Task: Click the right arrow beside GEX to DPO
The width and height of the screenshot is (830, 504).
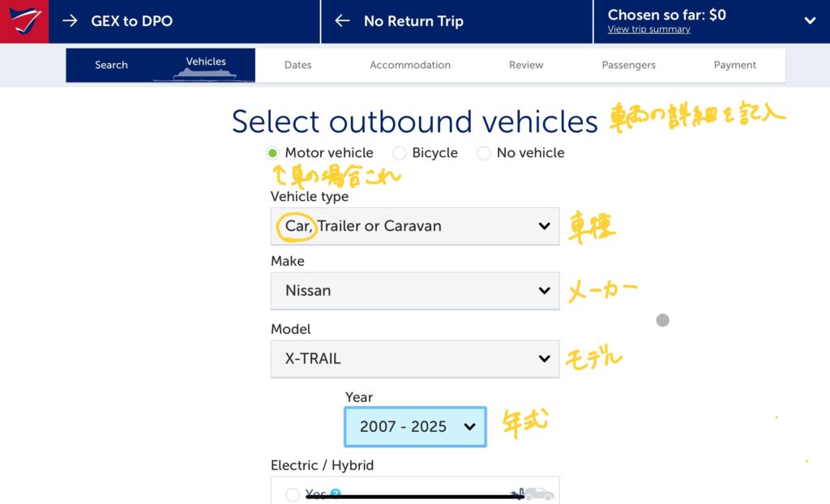Action: click(71, 21)
